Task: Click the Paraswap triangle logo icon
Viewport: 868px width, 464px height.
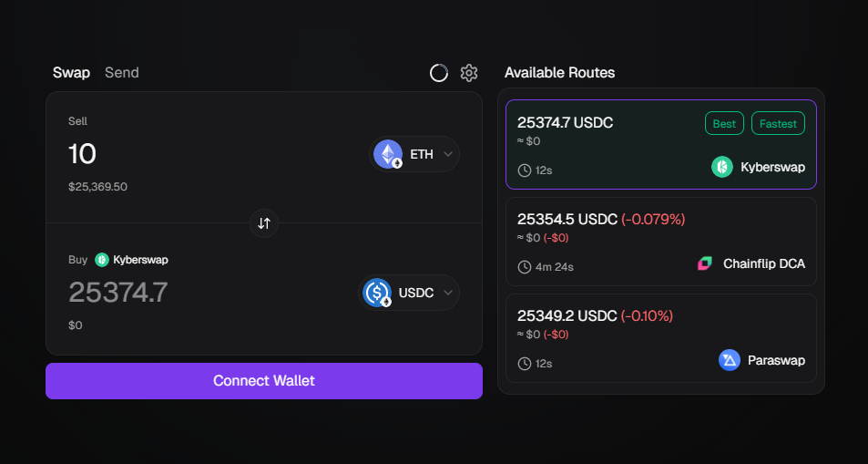Action: pyautogui.click(x=730, y=360)
